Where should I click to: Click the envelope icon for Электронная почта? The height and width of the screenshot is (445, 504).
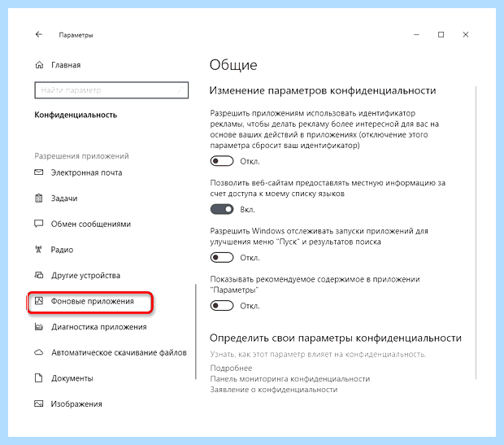pyautogui.click(x=39, y=172)
